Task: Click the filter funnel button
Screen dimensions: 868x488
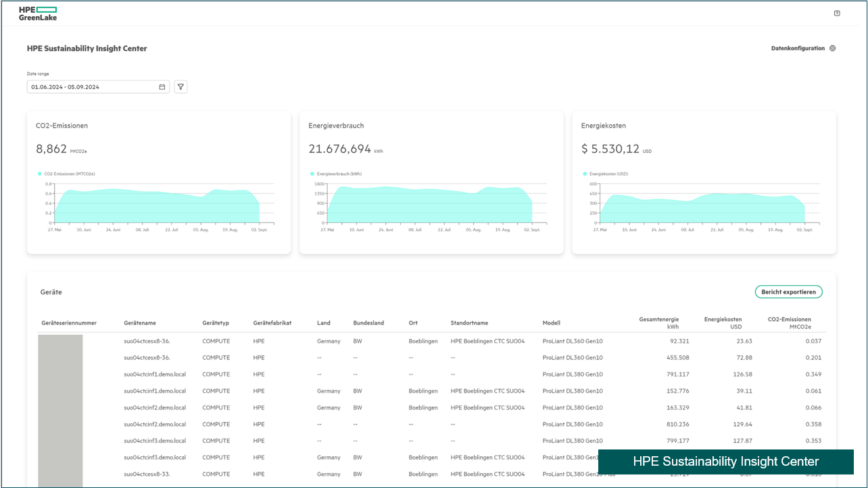Action: pyautogui.click(x=180, y=87)
